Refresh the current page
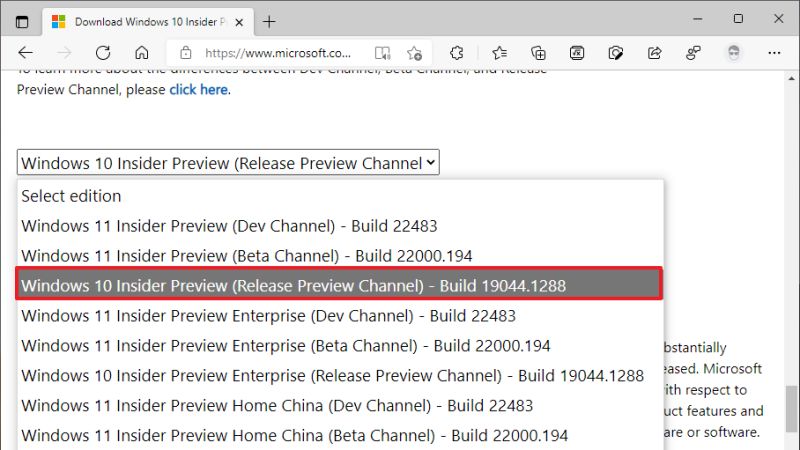Screen dimensions: 800x450 [103, 53]
